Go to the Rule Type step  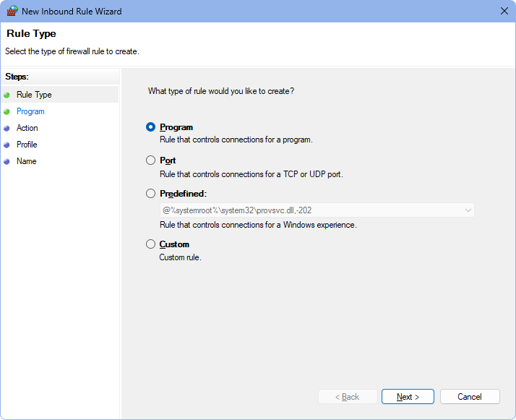click(x=34, y=95)
